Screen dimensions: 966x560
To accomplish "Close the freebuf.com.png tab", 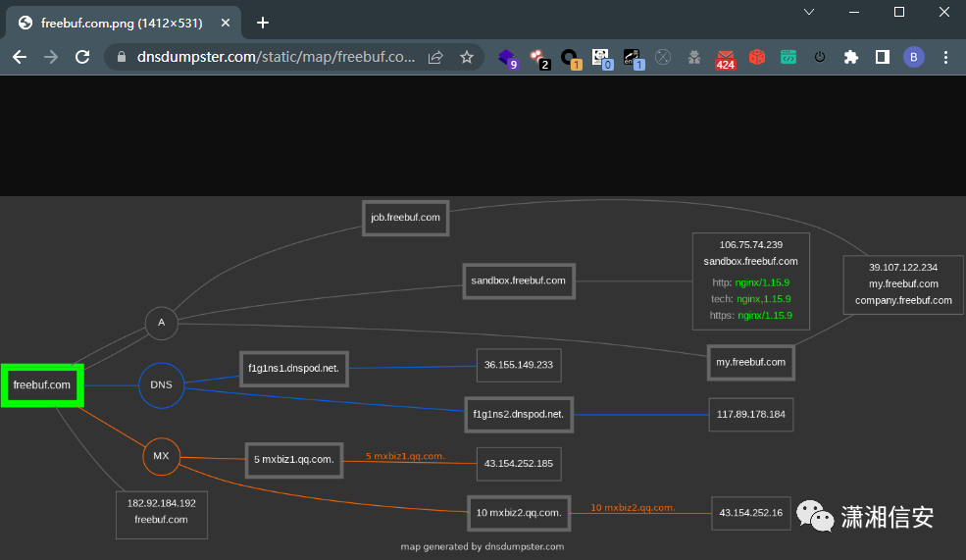I will click(x=225, y=23).
